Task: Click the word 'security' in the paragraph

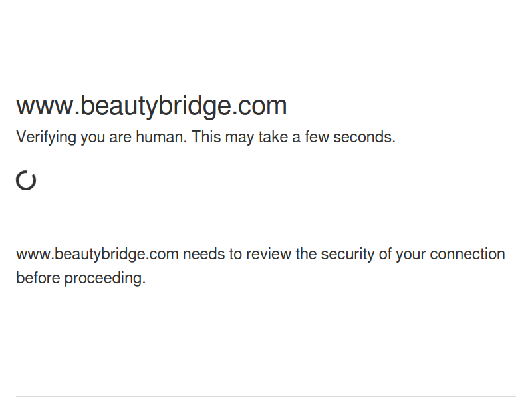Action: pyautogui.click(x=347, y=255)
